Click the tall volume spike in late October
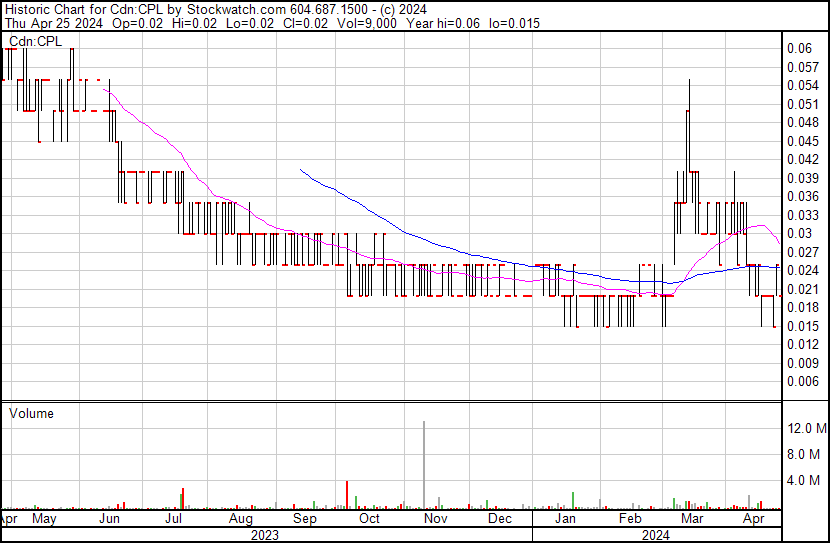Image resolution: width=830 pixels, height=543 pixels. (x=424, y=465)
